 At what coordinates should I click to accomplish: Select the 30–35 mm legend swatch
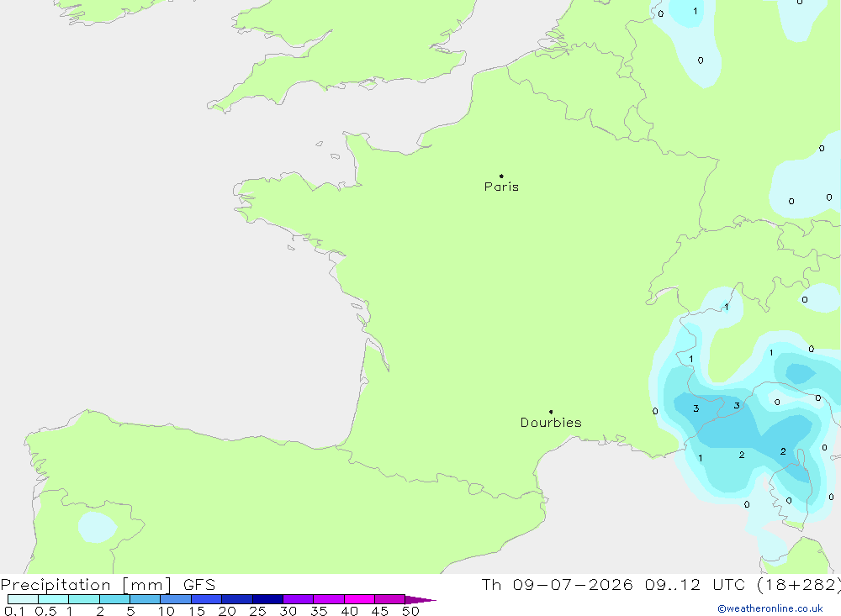(x=299, y=599)
